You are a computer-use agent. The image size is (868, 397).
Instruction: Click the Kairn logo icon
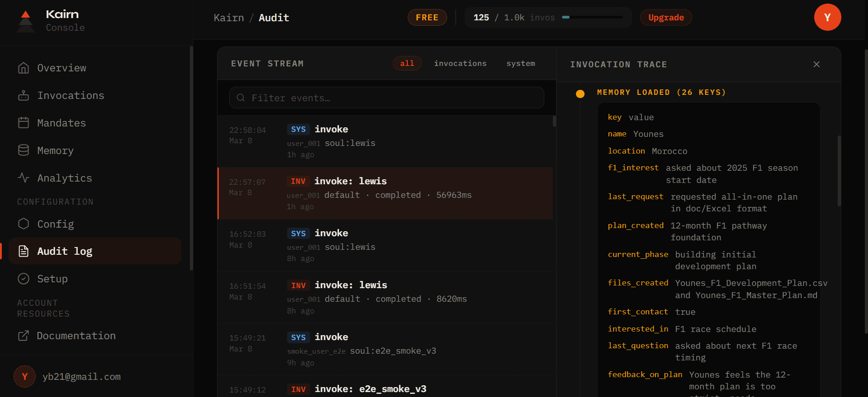click(26, 21)
